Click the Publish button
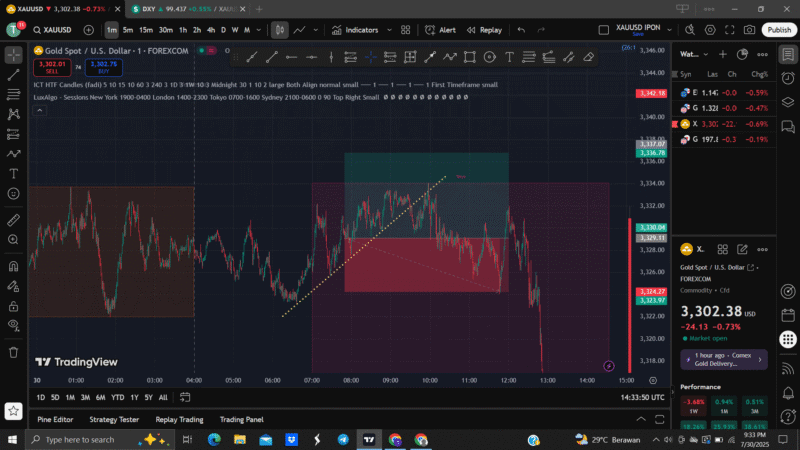Viewport: 800px width, 450px height. [x=778, y=30]
